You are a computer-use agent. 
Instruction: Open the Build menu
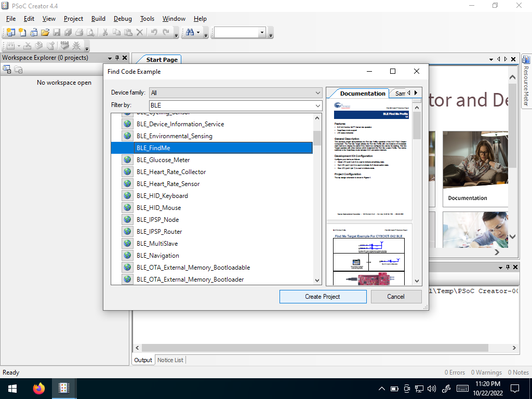[98, 19]
